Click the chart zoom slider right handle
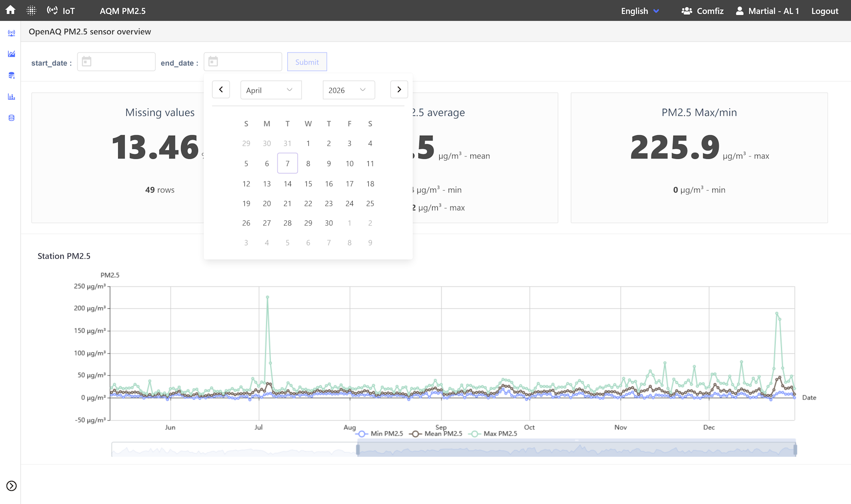 (795, 450)
